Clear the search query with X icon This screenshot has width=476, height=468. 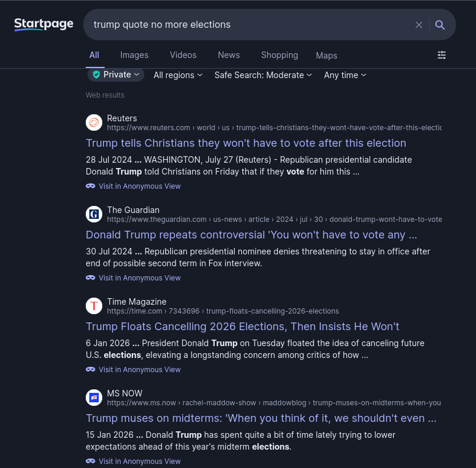(419, 25)
